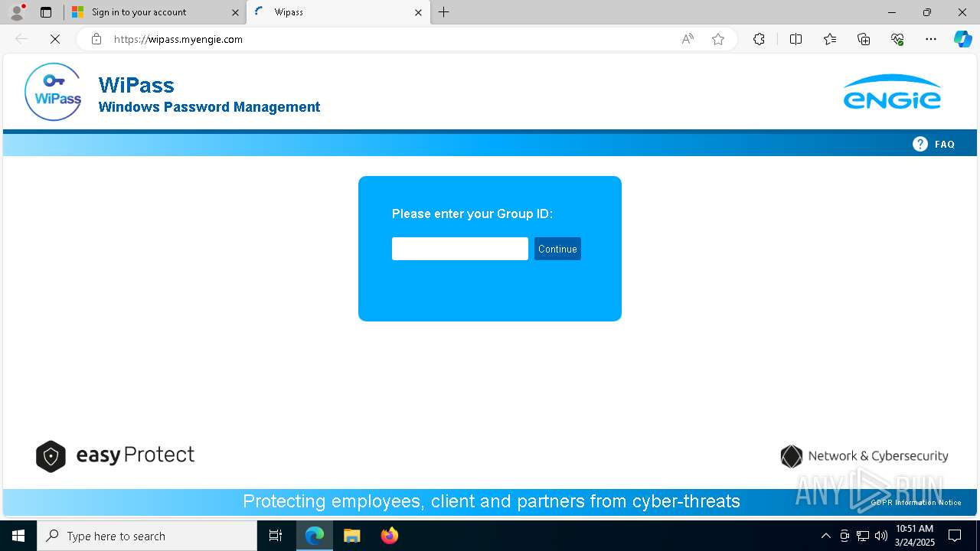Open Browser essentials
Viewport: 980px width, 551px height.
(x=897, y=39)
